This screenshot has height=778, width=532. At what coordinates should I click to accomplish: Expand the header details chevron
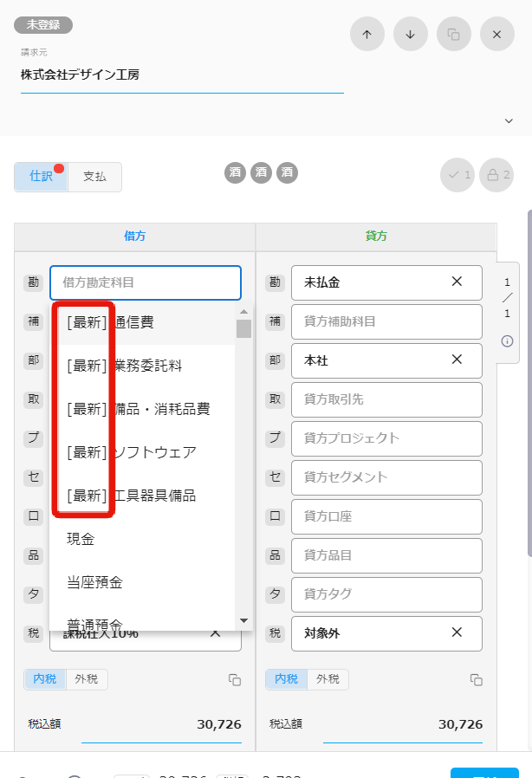(509, 120)
